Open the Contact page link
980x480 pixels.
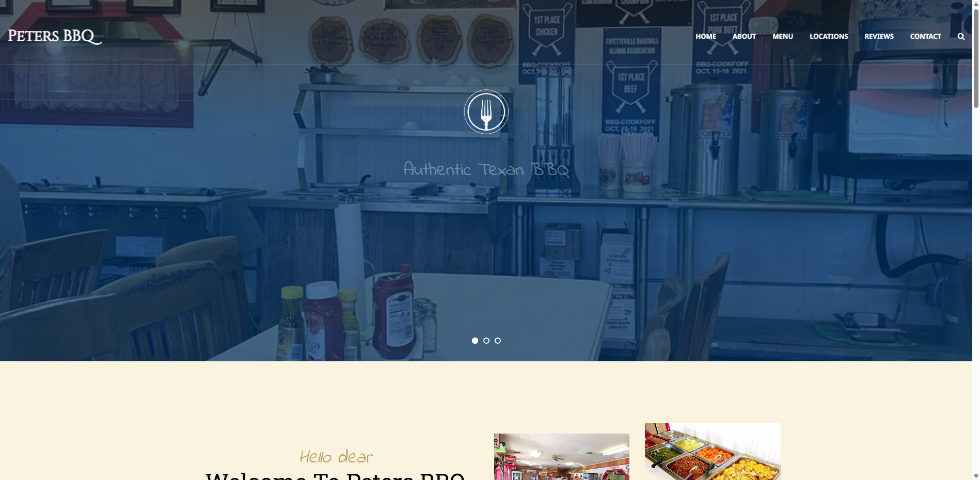(x=925, y=36)
